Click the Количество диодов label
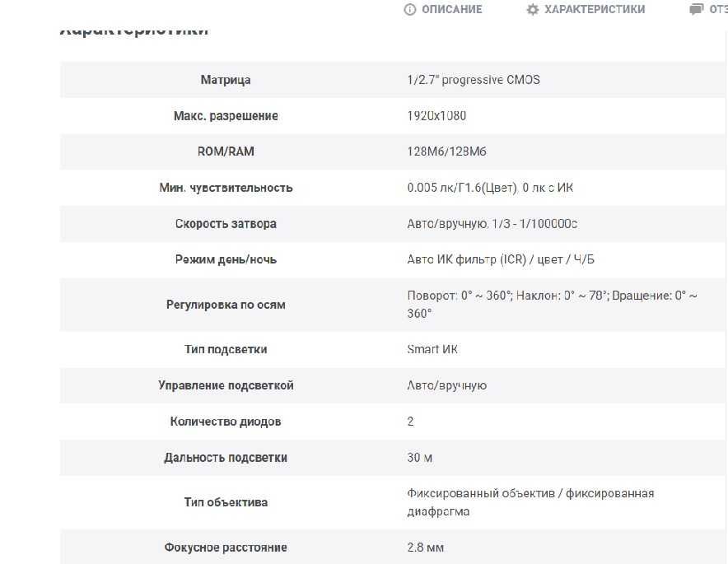 (x=226, y=422)
